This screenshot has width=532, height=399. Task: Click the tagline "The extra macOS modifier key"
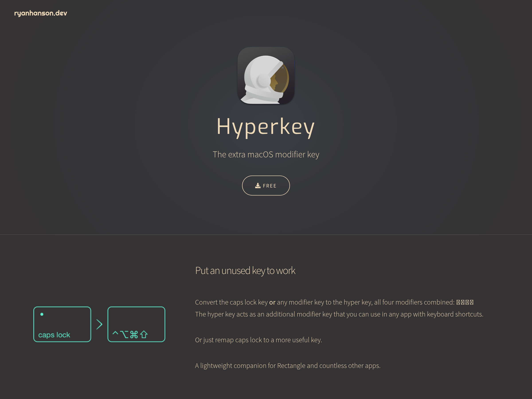(x=266, y=155)
